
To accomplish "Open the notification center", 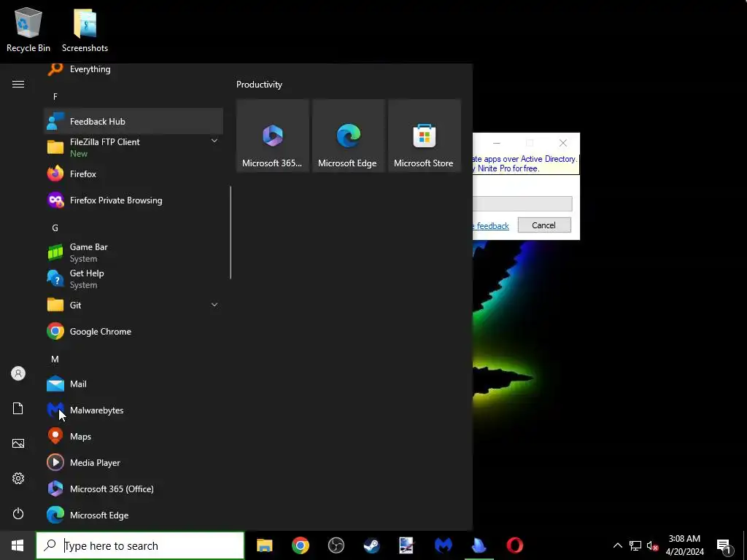I will (x=724, y=545).
